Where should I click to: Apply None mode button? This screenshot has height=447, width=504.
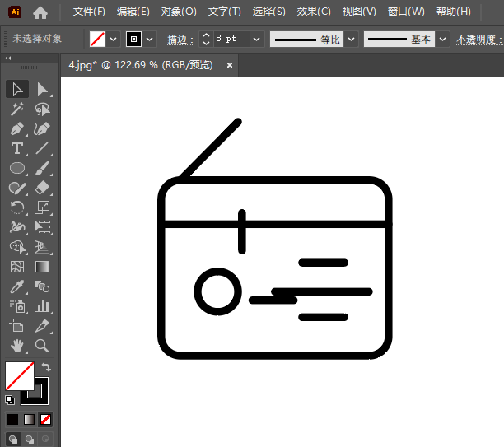(45, 419)
